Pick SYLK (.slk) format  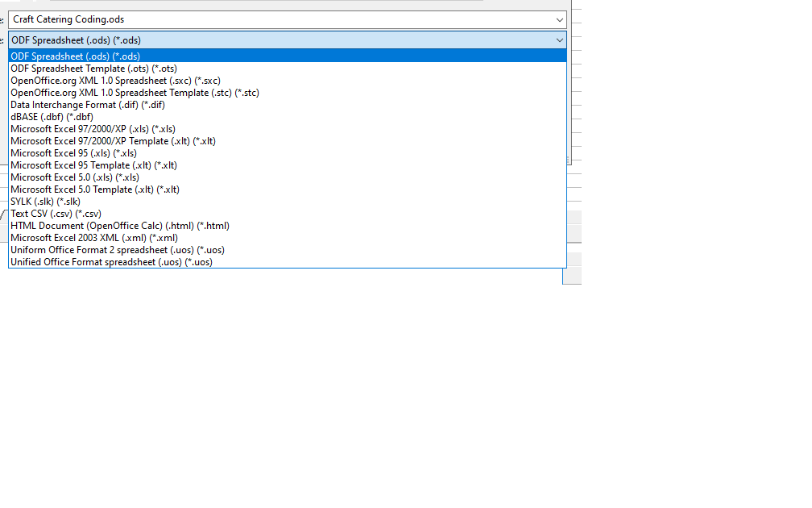pos(288,201)
